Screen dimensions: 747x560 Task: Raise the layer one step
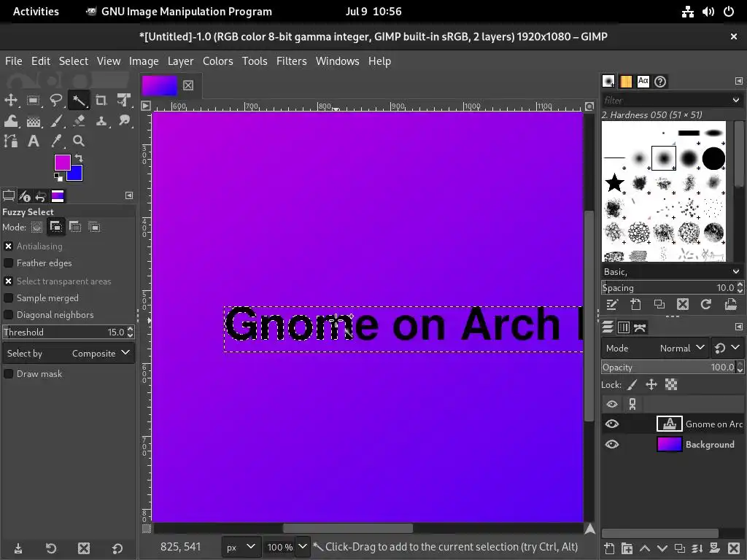pos(645,548)
